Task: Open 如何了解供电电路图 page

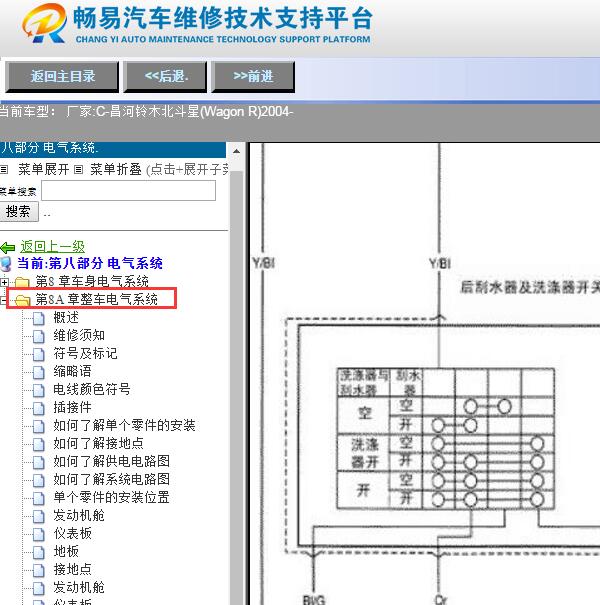Action: click(x=112, y=461)
